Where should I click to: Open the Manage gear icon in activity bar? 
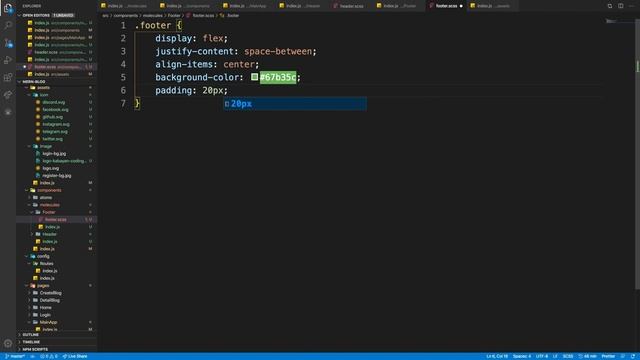click(x=8, y=343)
